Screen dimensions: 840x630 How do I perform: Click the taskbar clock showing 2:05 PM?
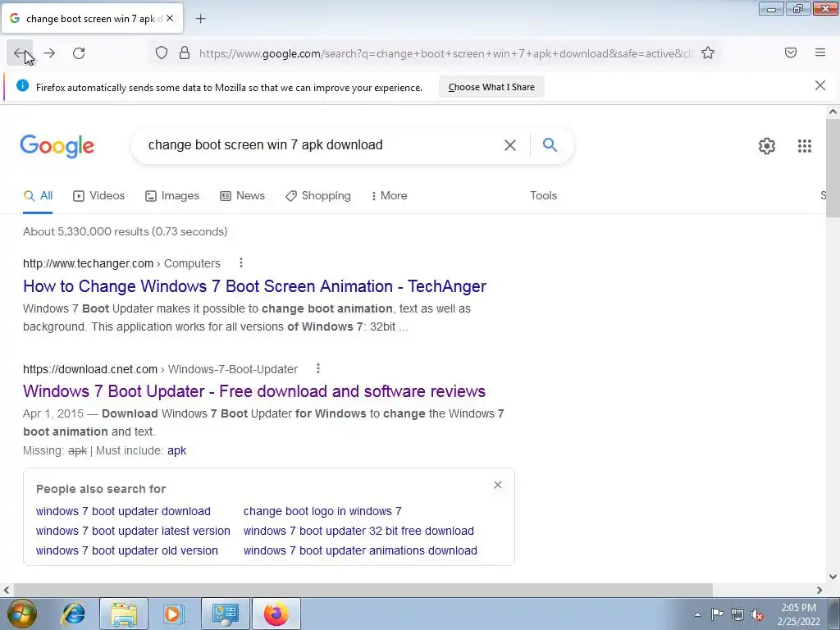(798, 614)
